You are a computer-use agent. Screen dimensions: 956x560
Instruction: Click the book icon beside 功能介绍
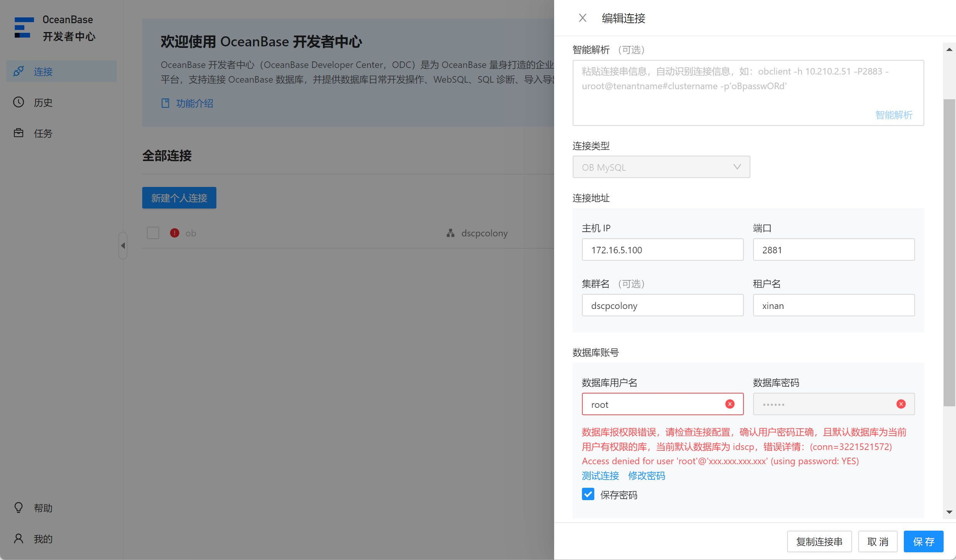click(x=165, y=103)
